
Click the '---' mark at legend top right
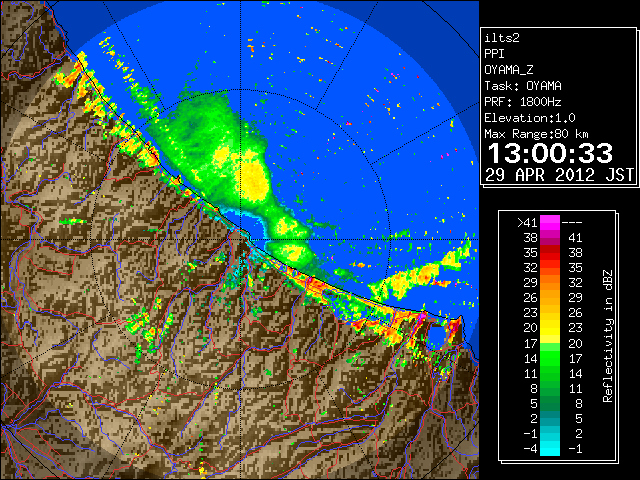point(572,222)
